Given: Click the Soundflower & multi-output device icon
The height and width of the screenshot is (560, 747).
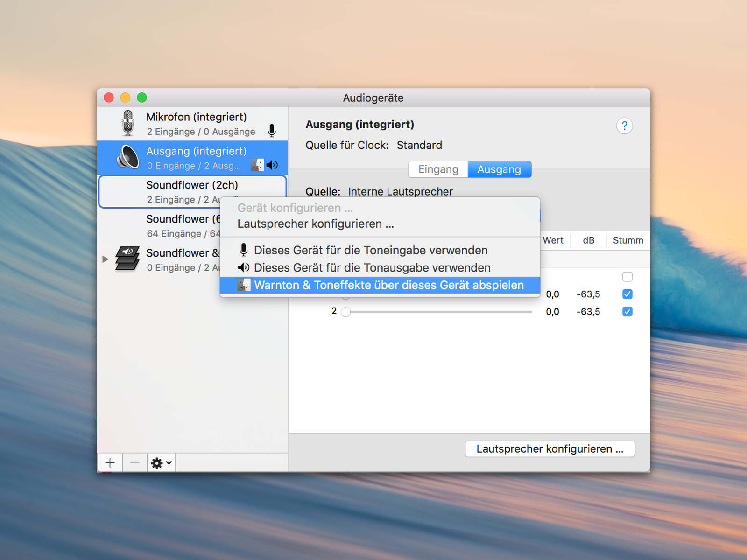Looking at the screenshot, I should point(128,259).
